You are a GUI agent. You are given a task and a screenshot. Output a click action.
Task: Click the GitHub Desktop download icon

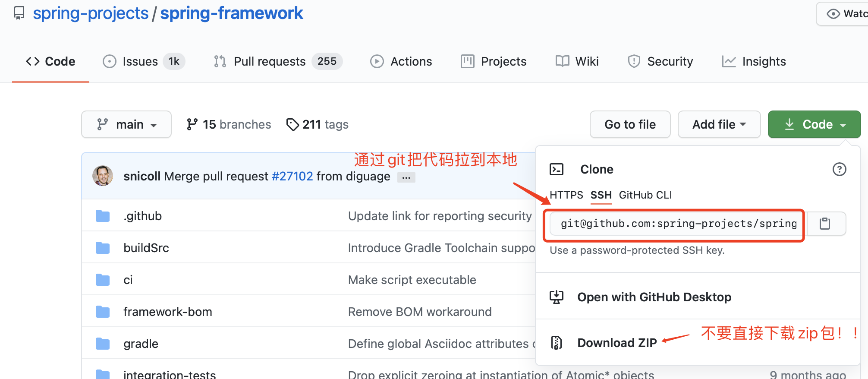557,297
